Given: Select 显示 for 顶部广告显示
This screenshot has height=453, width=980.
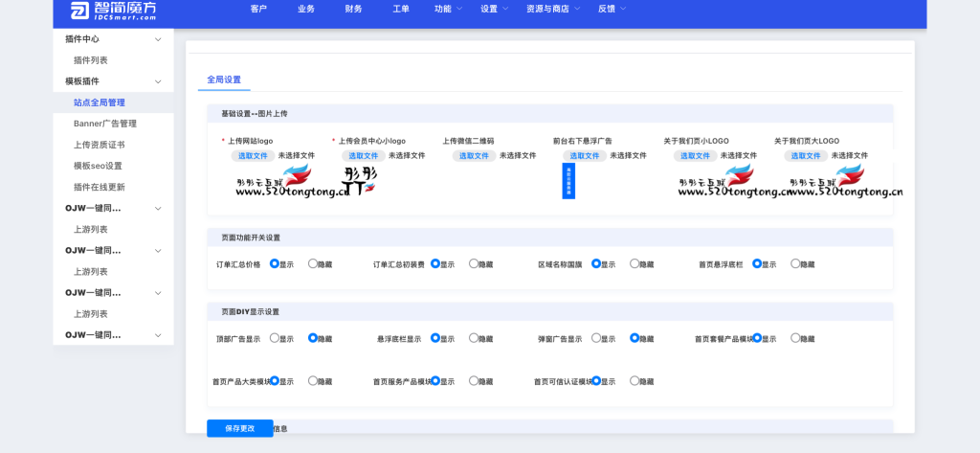Looking at the screenshot, I should click(275, 338).
